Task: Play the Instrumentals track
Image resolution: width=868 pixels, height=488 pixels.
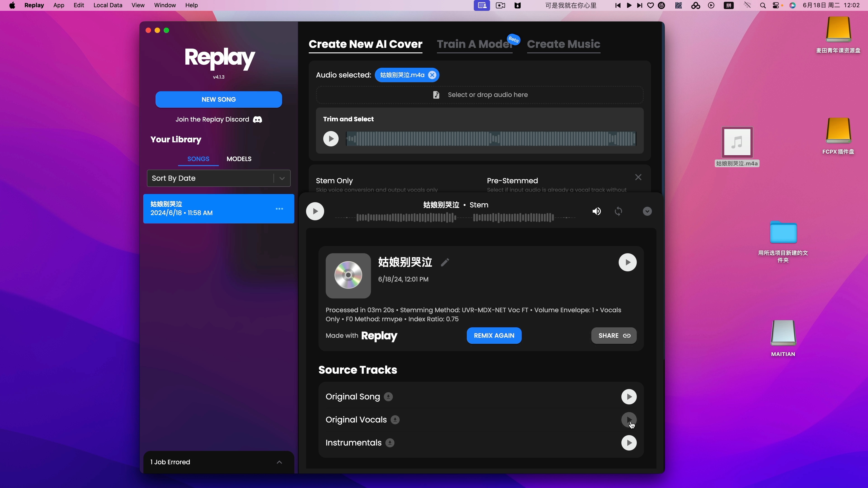Action: pyautogui.click(x=629, y=443)
